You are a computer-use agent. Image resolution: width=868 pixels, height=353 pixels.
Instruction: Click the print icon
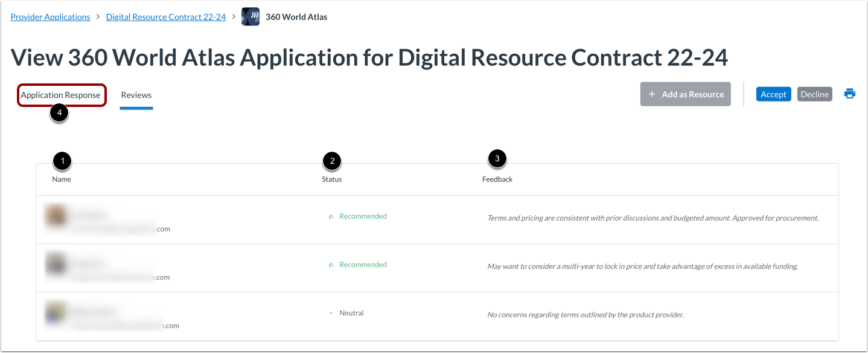pyautogui.click(x=850, y=94)
